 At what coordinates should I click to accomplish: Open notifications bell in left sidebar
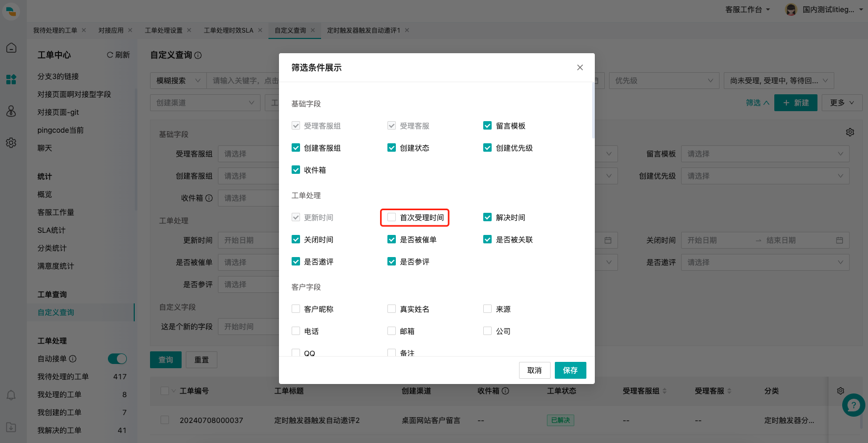[11, 395]
